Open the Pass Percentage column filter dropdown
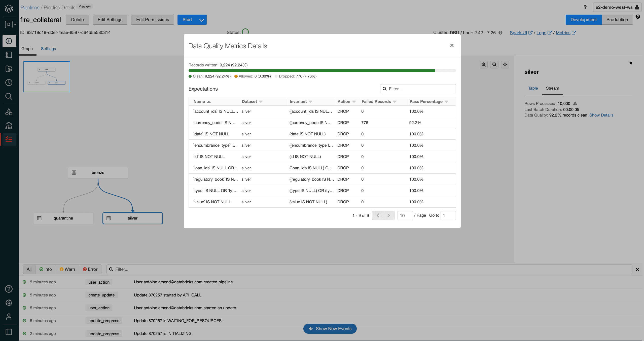Screen dimensions: 644x341 (x=446, y=102)
